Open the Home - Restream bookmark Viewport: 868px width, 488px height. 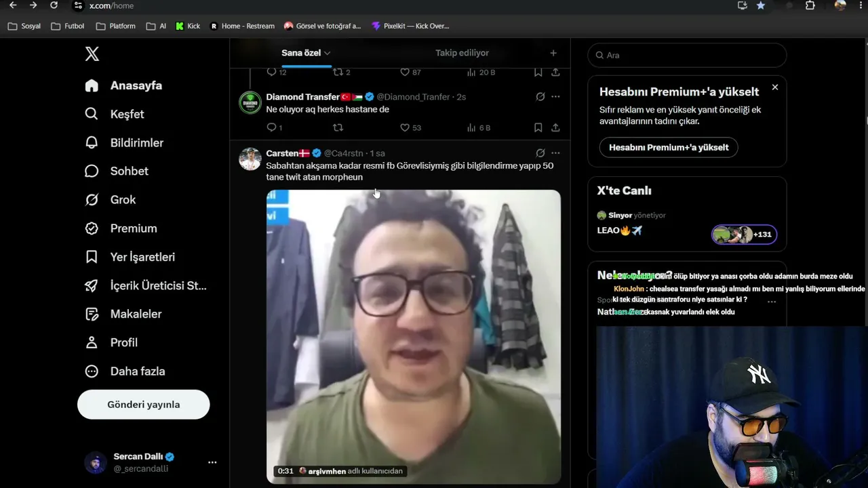click(242, 26)
